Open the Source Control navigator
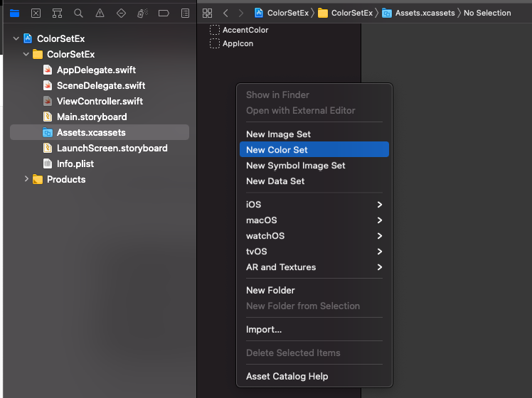 point(36,14)
